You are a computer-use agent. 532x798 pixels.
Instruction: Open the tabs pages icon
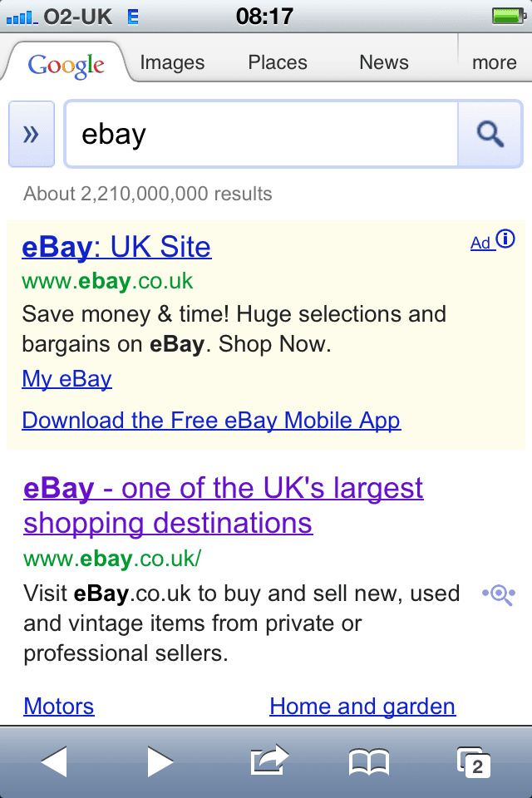[x=474, y=761]
